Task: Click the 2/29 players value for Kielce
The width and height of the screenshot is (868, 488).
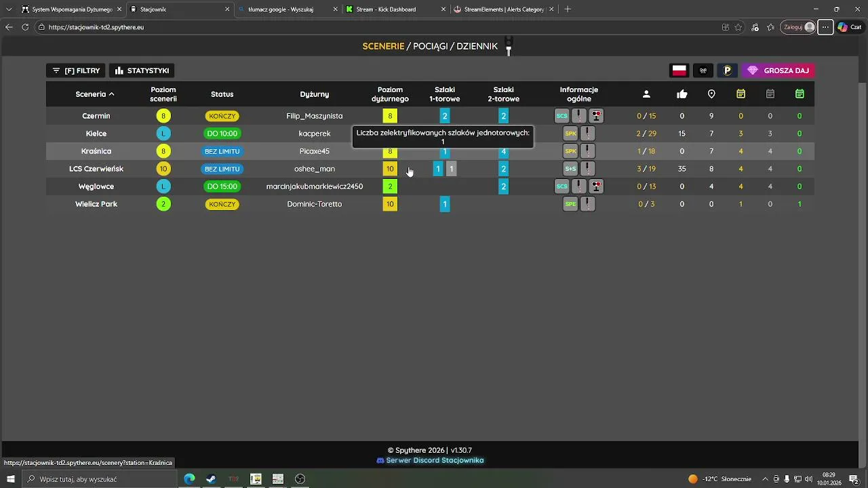Action: pyautogui.click(x=646, y=134)
